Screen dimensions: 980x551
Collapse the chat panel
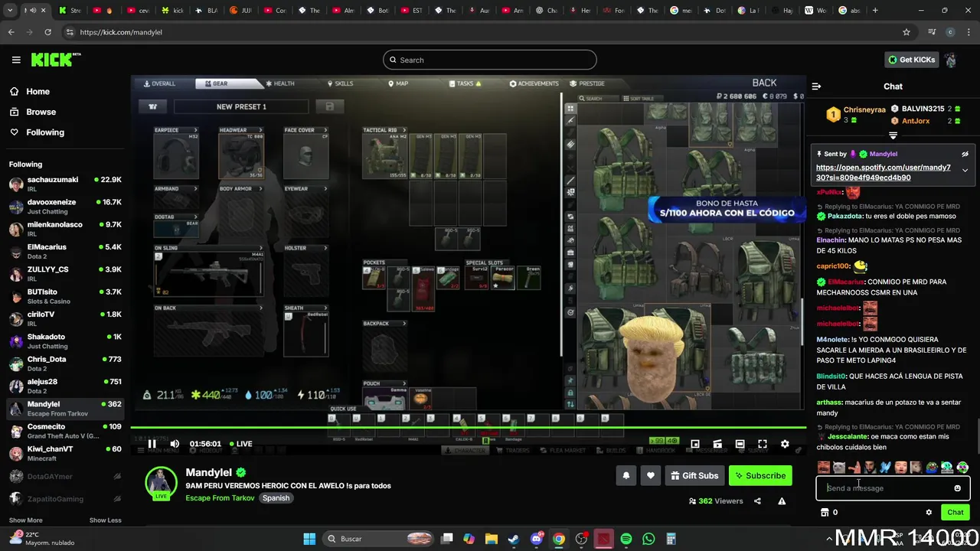click(x=816, y=86)
